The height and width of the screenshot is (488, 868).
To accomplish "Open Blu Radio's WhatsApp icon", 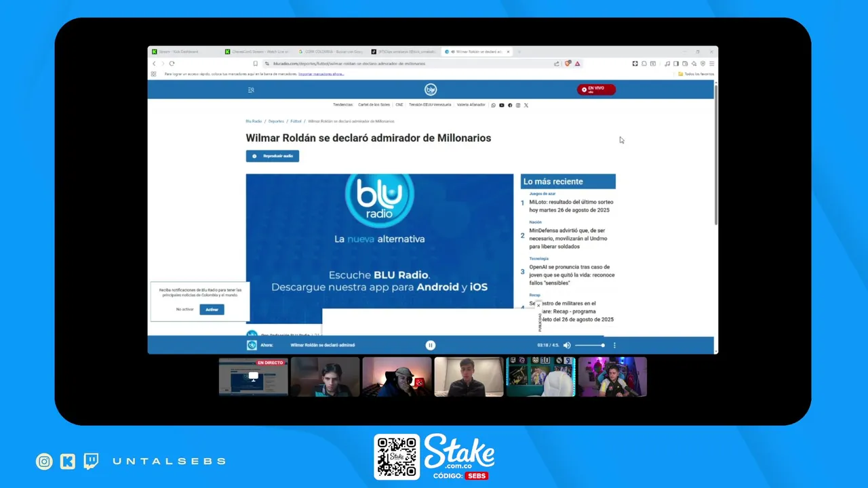I will 494,105.
